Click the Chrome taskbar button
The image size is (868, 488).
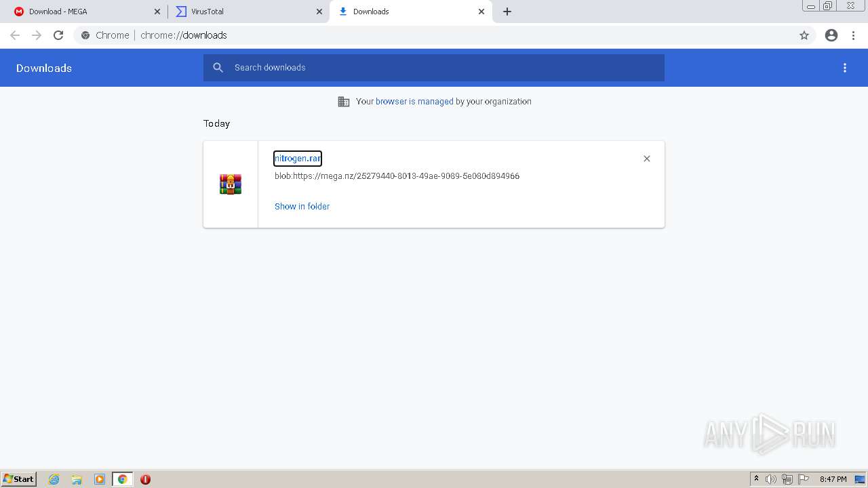[122, 479]
